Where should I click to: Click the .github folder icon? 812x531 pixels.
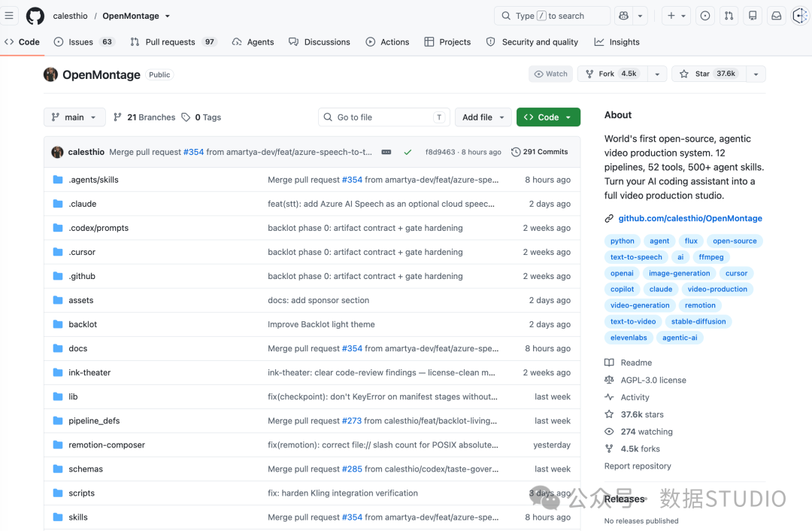58,276
